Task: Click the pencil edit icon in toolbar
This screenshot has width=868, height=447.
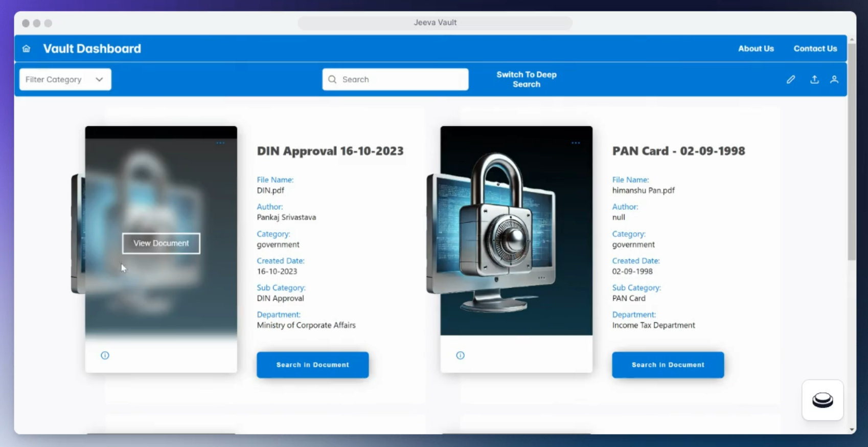Action: coord(791,79)
